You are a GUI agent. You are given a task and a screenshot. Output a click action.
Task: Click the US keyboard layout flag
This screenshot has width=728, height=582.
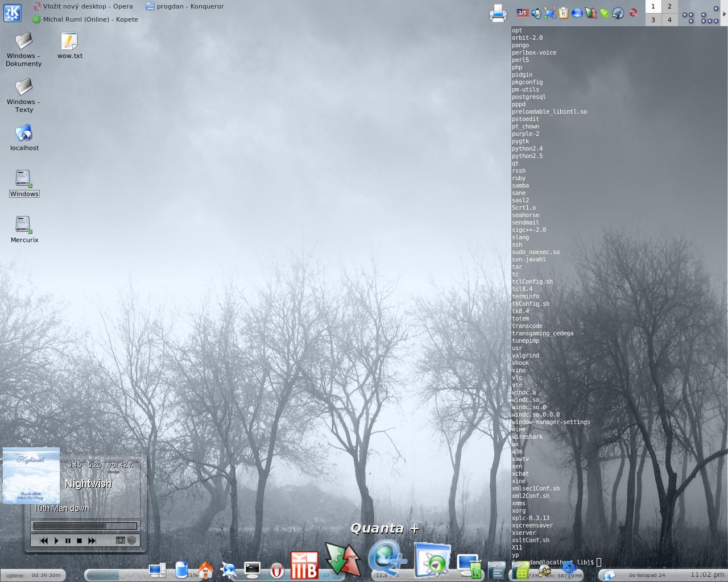tap(522, 13)
